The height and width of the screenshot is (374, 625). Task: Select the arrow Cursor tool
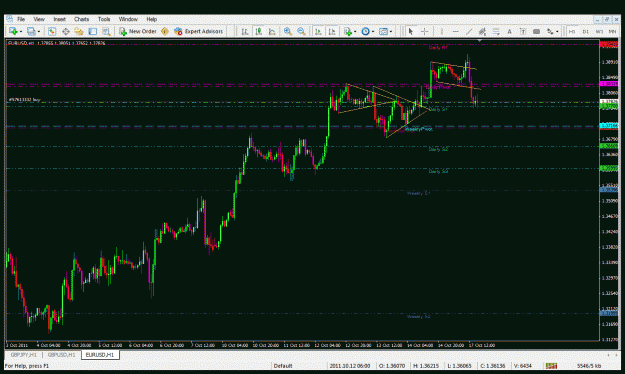[411, 31]
